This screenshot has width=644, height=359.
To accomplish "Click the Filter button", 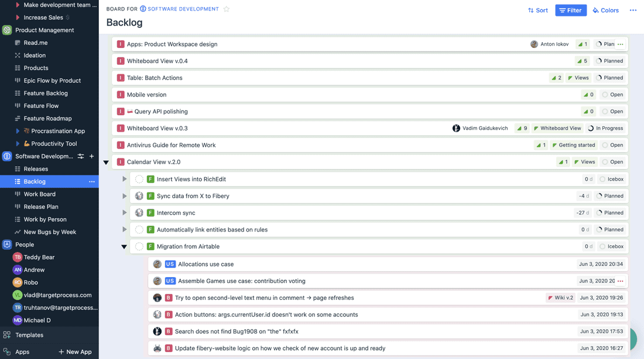I will pos(571,10).
